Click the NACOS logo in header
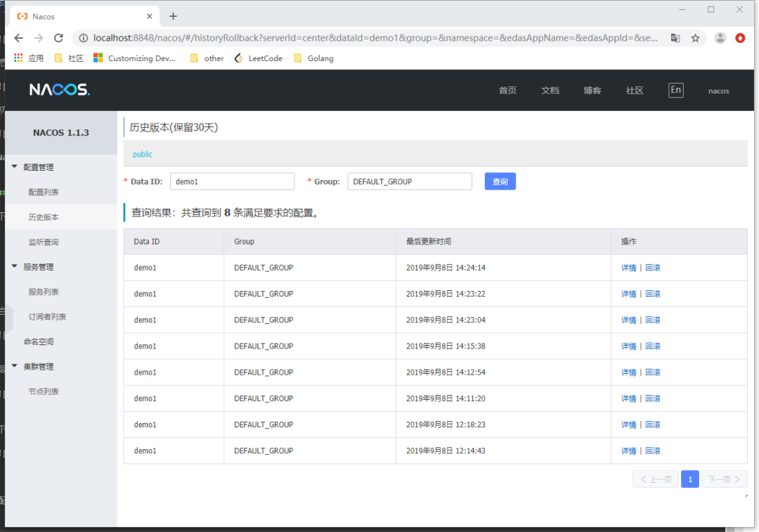 [59, 90]
